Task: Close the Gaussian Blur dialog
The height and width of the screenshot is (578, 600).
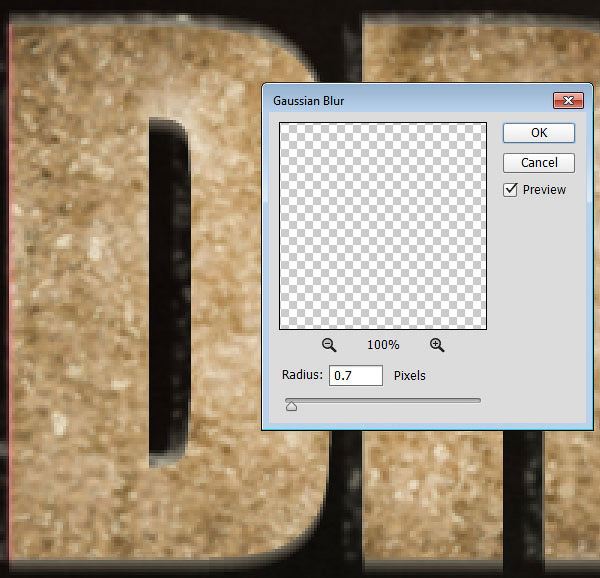Action: coord(568,101)
